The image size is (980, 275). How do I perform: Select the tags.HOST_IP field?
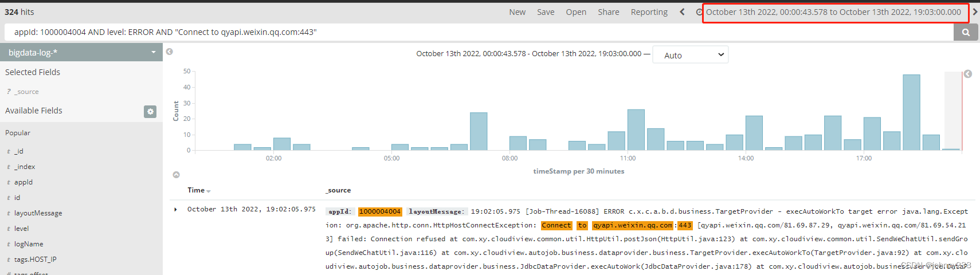35,260
